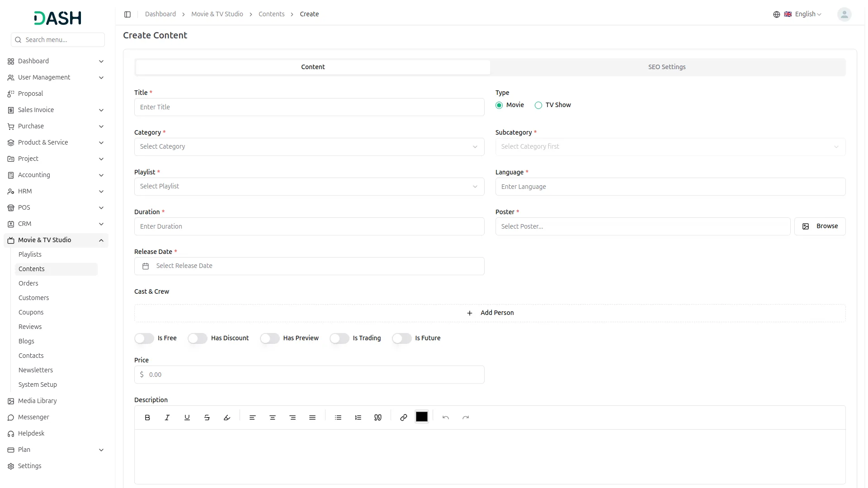The image size is (868, 488).
Task: Open the Select Category dropdown
Action: point(309,147)
